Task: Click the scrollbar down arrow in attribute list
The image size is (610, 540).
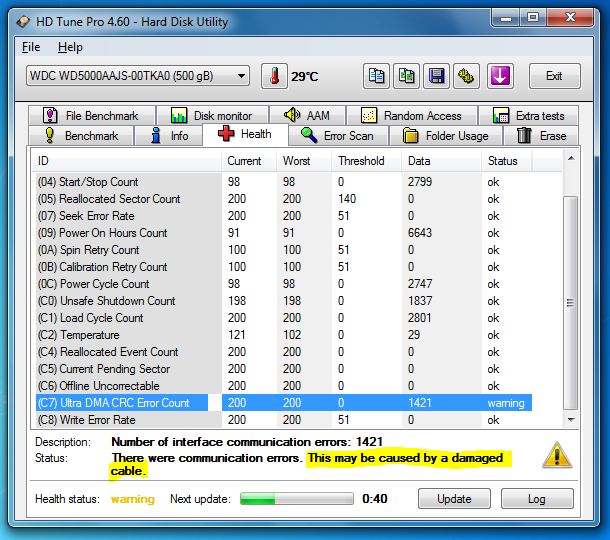Action: pos(571,419)
